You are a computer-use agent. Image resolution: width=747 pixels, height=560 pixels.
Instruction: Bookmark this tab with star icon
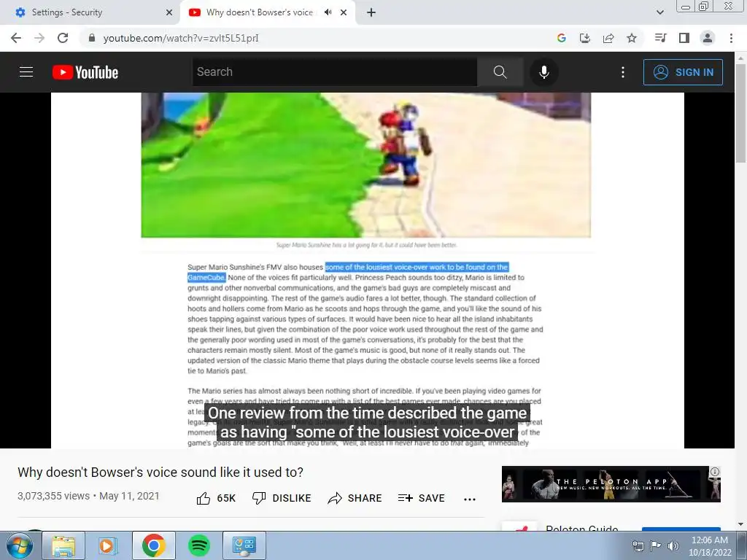[631, 38]
